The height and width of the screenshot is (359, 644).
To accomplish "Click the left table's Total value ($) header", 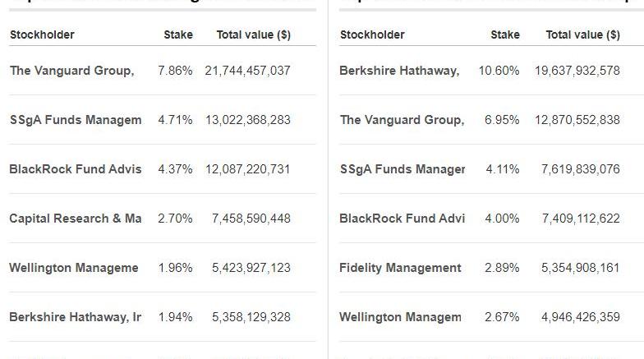I will coord(253,35).
